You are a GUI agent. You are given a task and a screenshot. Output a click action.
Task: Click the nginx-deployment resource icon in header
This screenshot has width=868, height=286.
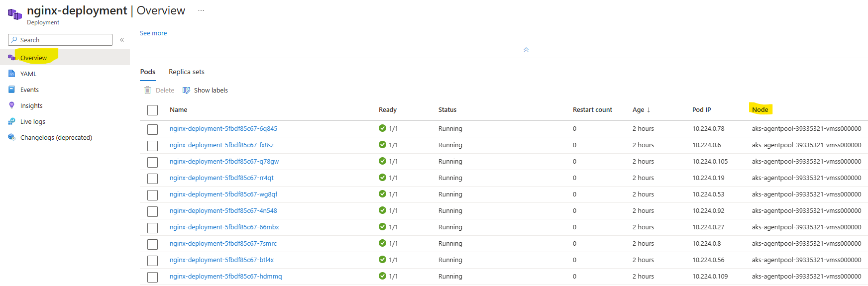tap(15, 14)
